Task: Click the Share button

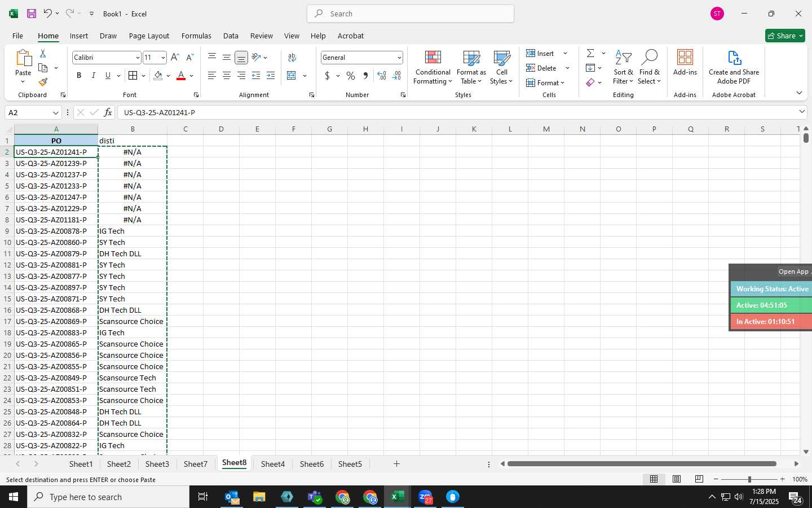Action: point(785,36)
